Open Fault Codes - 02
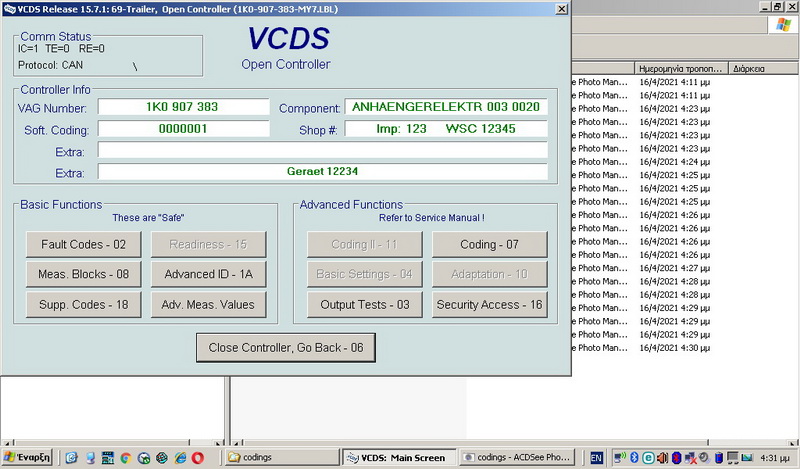The width and height of the screenshot is (800, 469). [83, 244]
